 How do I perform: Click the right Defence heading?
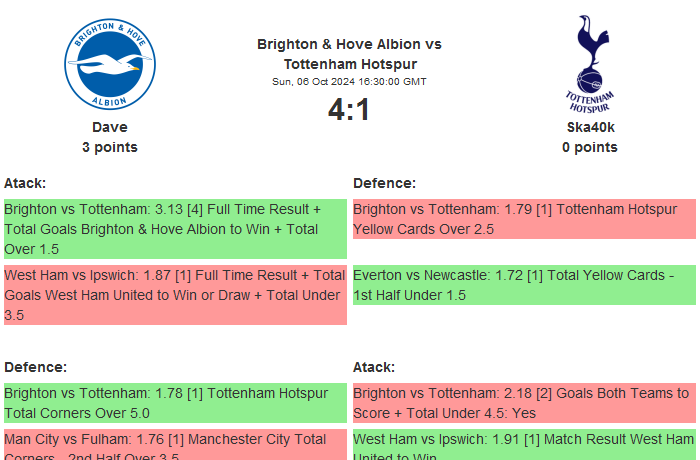click(x=384, y=183)
